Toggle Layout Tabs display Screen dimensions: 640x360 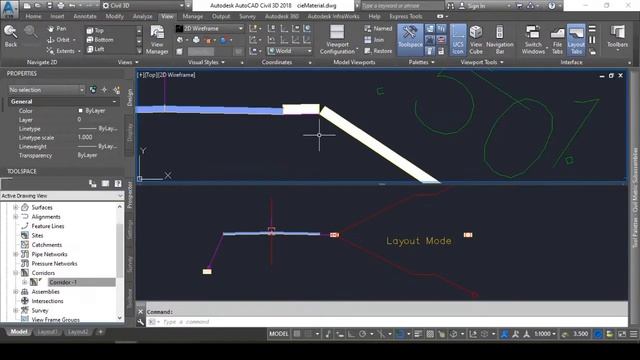pos(576,40)
